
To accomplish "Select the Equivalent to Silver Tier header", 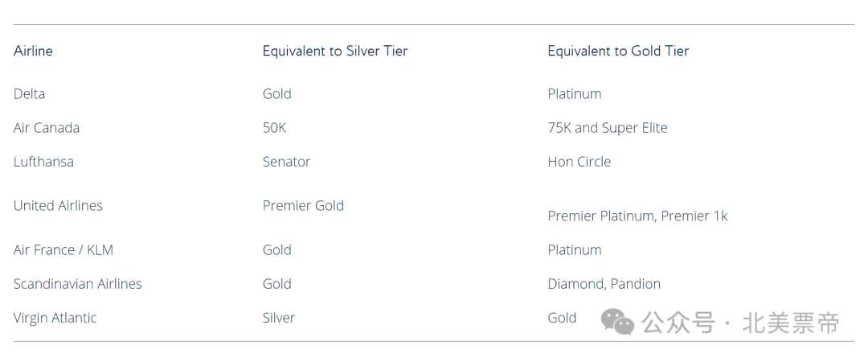I will (335, 51).
